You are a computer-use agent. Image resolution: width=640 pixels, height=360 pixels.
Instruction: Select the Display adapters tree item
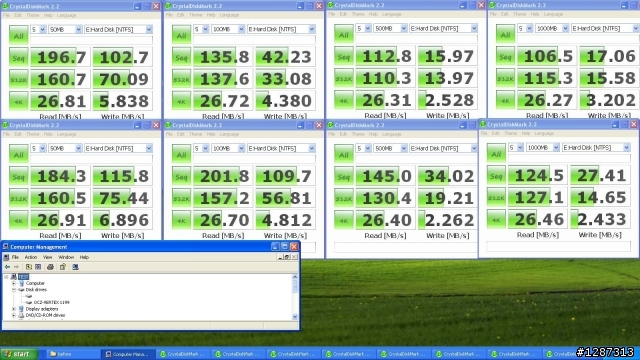pos(42,309)
